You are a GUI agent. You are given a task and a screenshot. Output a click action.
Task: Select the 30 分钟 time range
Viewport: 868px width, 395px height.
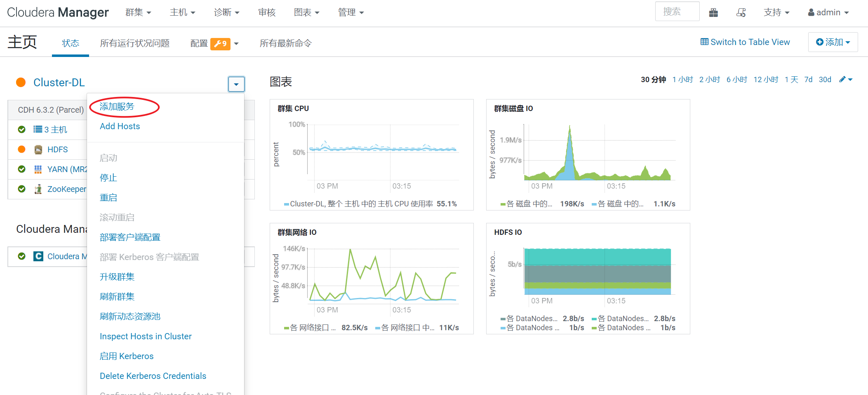653,79
